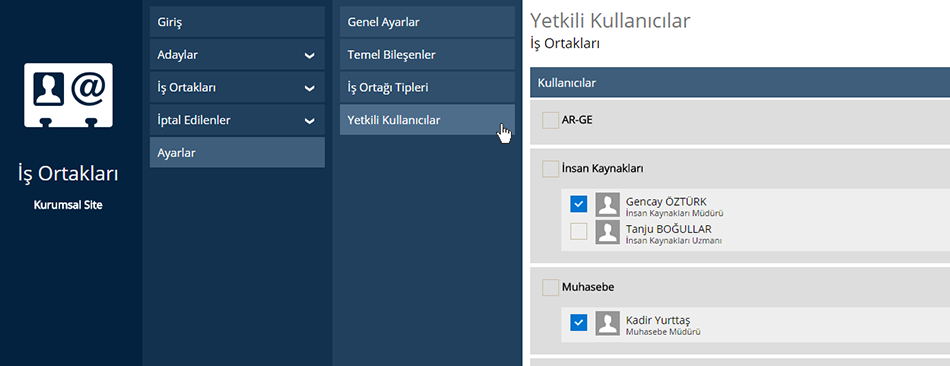
Task: Click the Muhasebe Müdürü title text
Action: click(663, 332)
